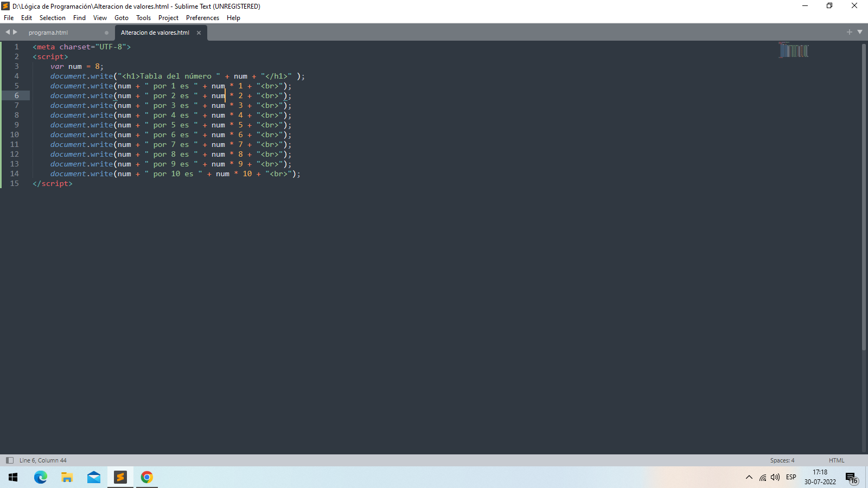Open the tab list dropdown arrow

860,33
